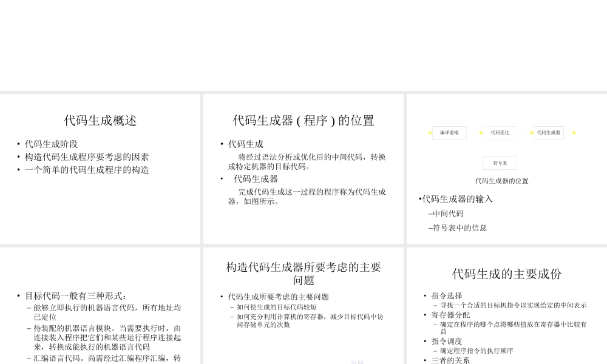
Task: Click the 代码优化 box in the diagram
Action: pos(500,133)
